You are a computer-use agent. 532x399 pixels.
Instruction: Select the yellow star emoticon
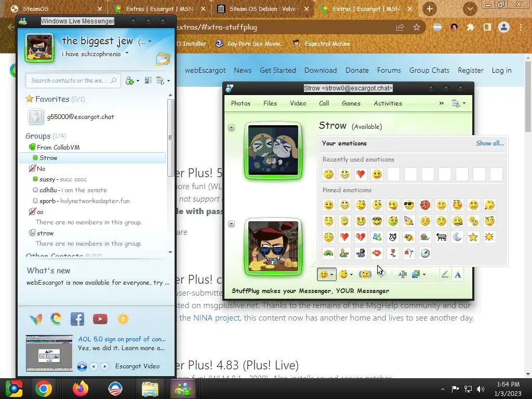coord(473,237)
